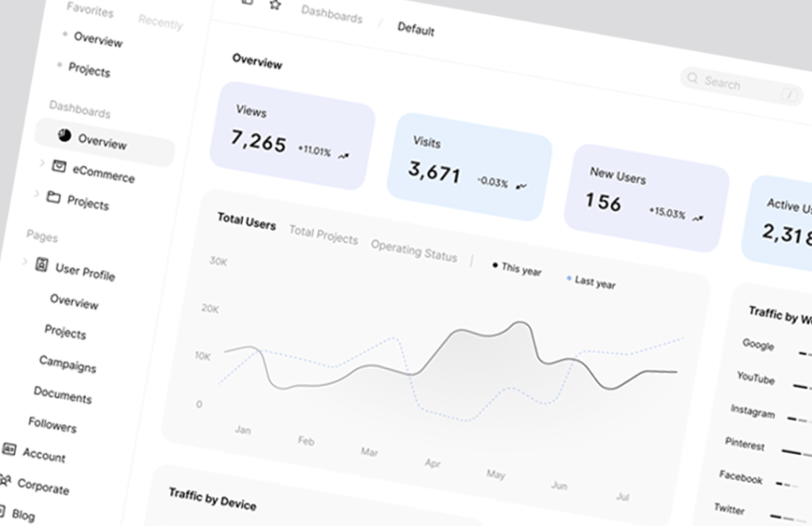Expand the eCommerce sidebar section chevron
This screenshot has width=812, height=526.
coord(42,163)
